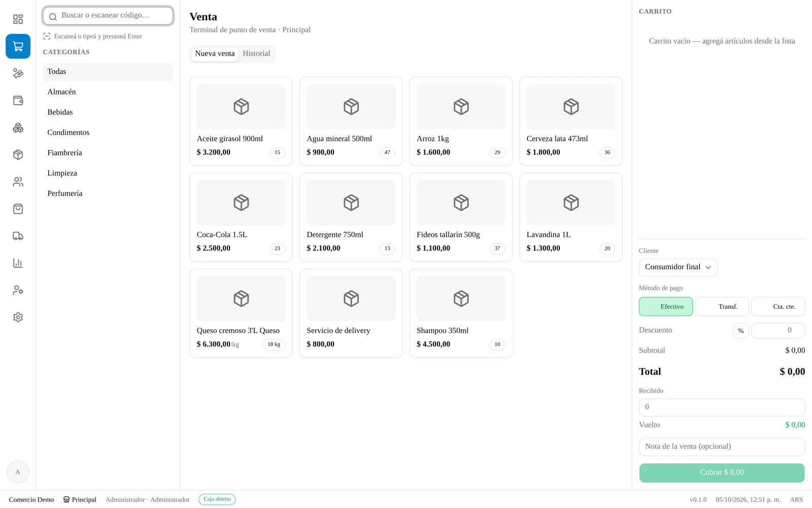
Task: Select Cta. cte. payment method
Action: coord(778,307)
